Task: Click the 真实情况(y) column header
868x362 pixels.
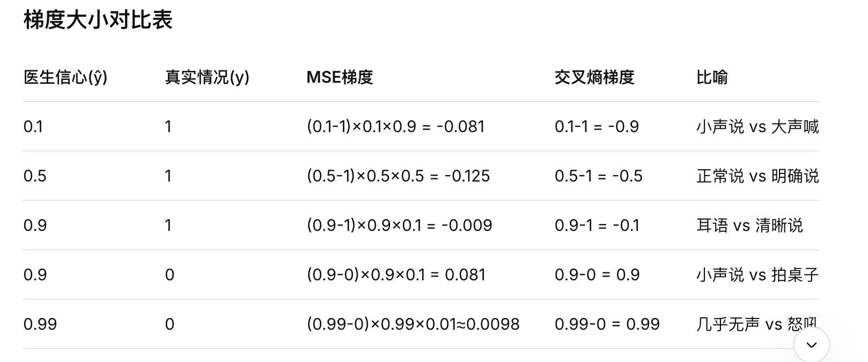Action: click(207, 77)
